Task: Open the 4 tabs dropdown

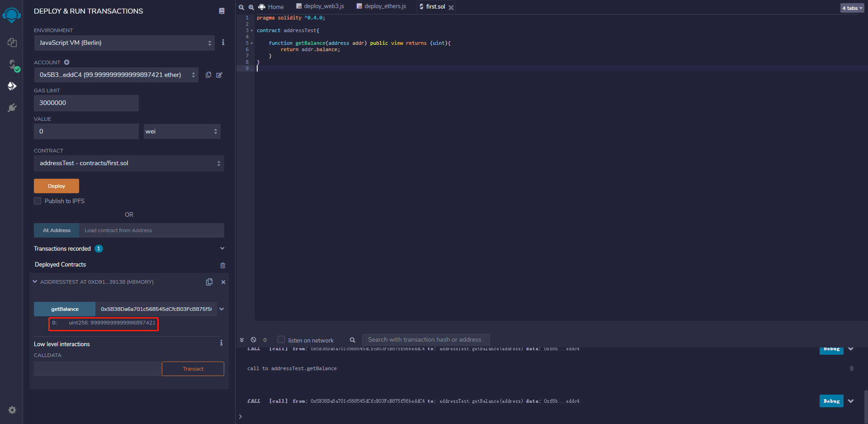Action: pos(852,8)
